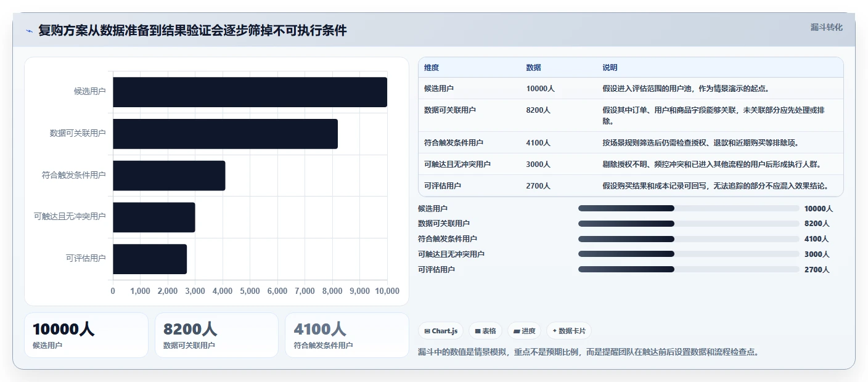Click the 维度 column header
The height and width of the screenshot is (382, 868).
pyautogui.click(x=432, y=68)
